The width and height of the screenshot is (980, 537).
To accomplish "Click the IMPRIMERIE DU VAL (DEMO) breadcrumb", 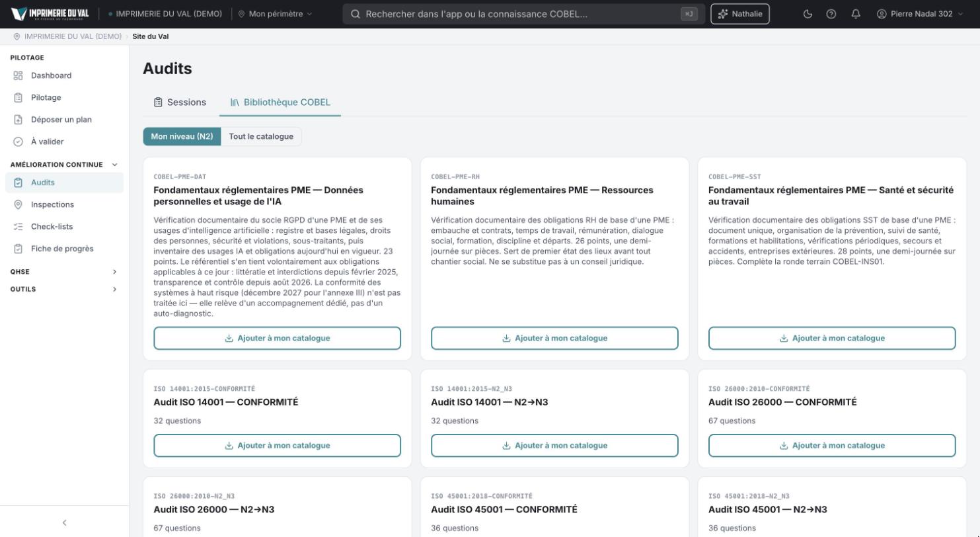I will (x=73, y=36).
